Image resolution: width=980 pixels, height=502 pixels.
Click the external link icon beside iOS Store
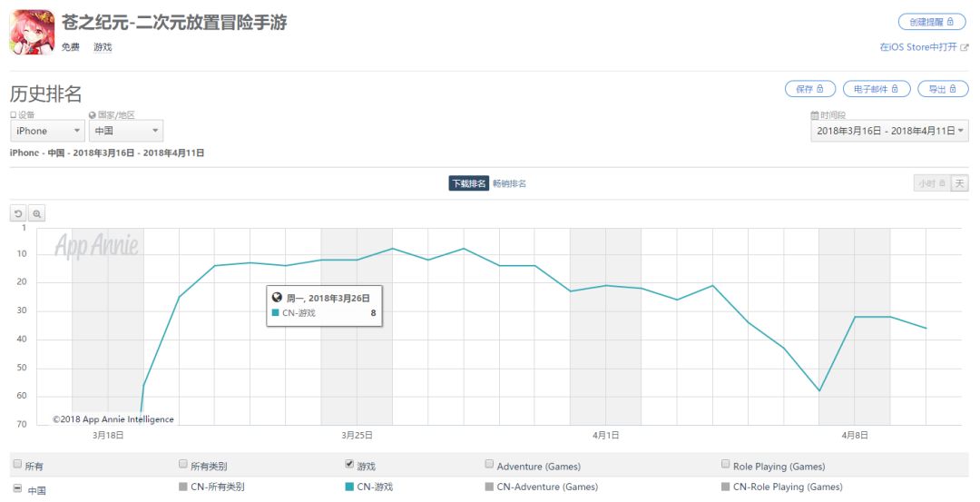[964, 47]
